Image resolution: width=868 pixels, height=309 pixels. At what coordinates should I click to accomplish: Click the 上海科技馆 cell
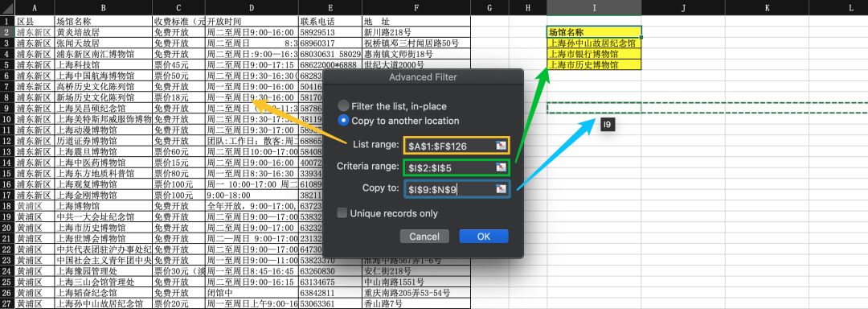tap(104, 65)
